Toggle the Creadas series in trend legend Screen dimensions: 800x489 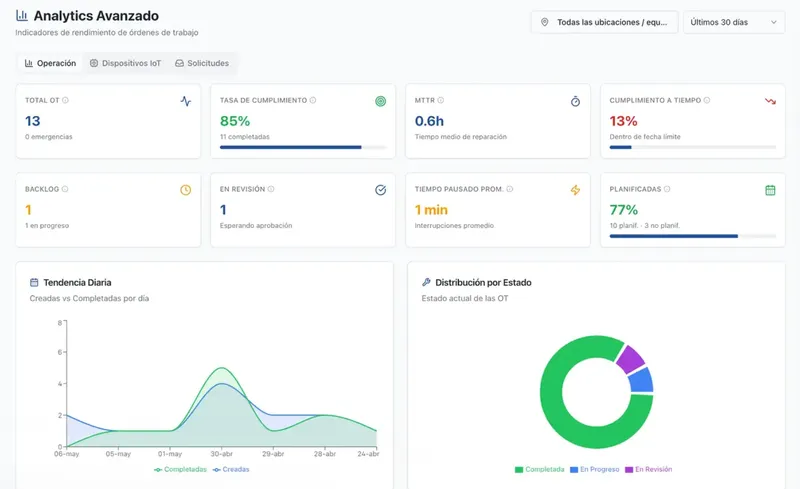[231, 470]
